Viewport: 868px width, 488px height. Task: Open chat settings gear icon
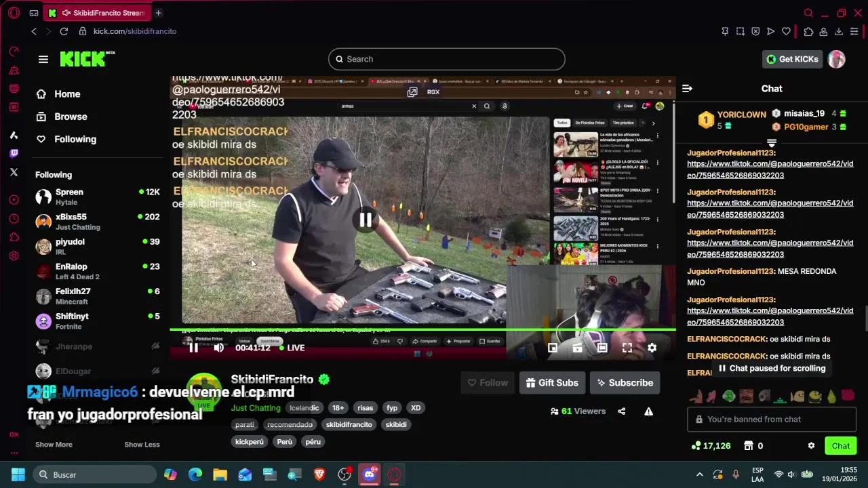(811, 446)
